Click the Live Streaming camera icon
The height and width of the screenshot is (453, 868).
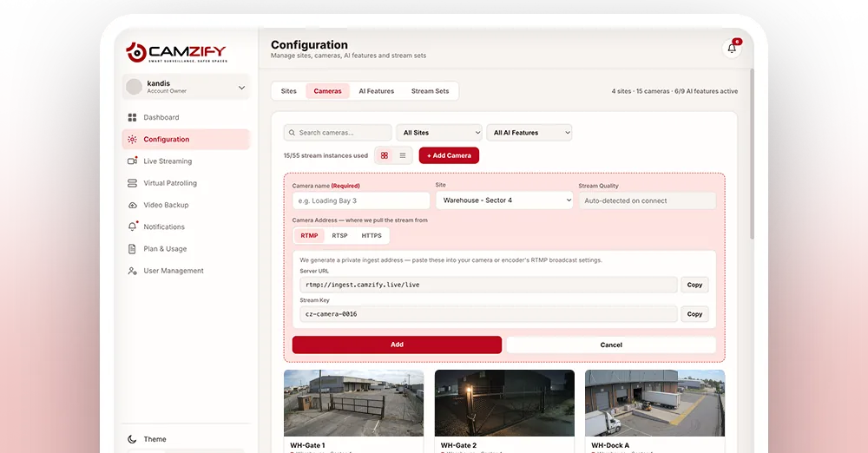click(132, 161)
